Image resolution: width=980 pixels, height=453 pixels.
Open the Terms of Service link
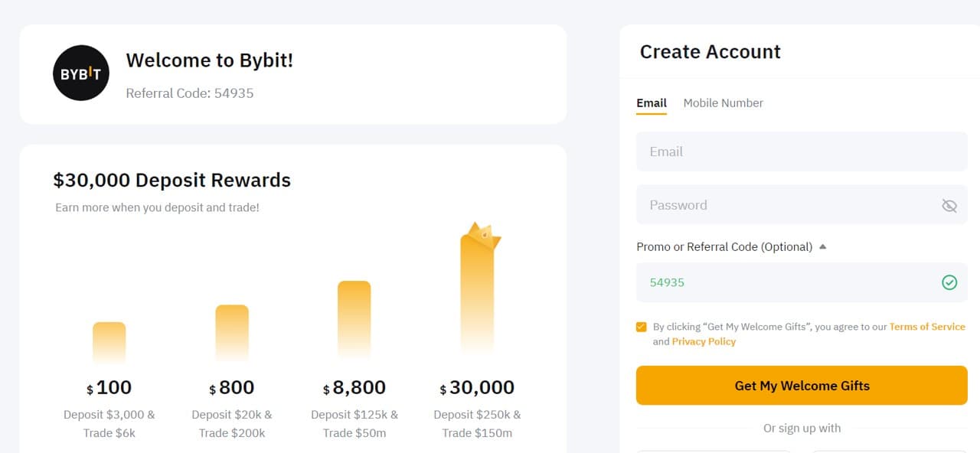tap(927, 327)
